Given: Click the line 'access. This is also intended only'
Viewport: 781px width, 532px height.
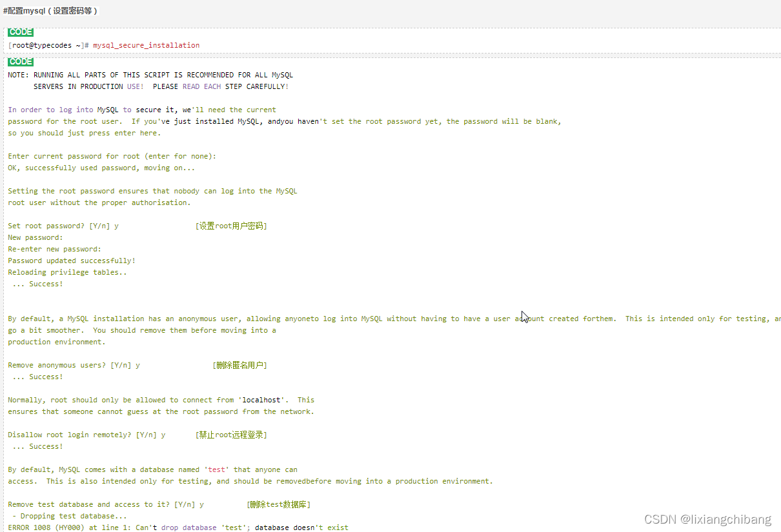Looking at the screenshot, I should tap(250, 481).
